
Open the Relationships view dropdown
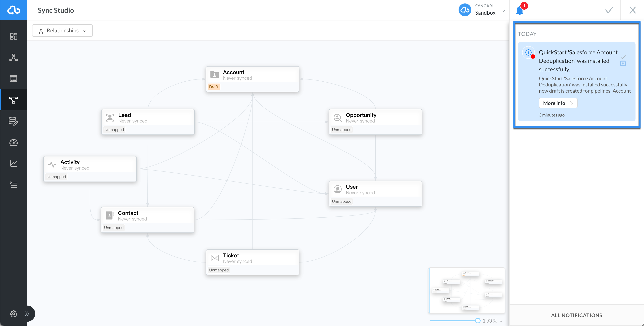62,30
